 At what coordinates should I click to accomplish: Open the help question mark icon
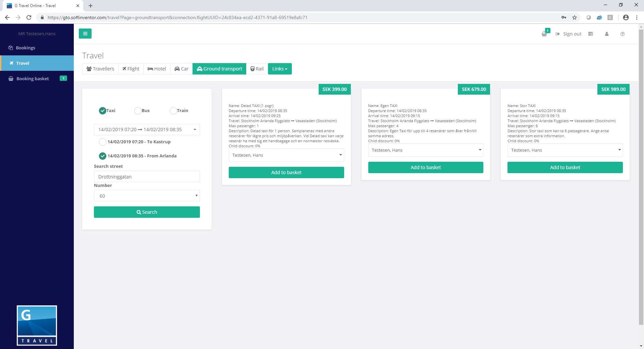coord(622,34)
